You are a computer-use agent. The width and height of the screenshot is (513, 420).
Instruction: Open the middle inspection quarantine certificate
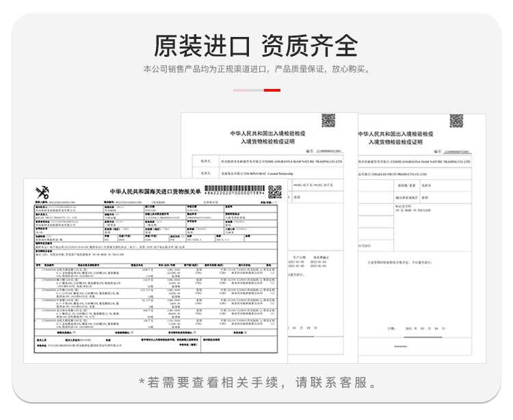pyautogui.click(x=269, y=238)
